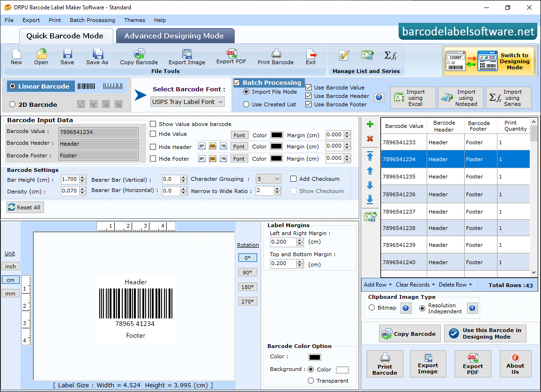Image resolution: width=541 pixels, height=392 pixels.
Task: Uncheck Use Barcode Footer checkbox
Action: tap(309, 104)
